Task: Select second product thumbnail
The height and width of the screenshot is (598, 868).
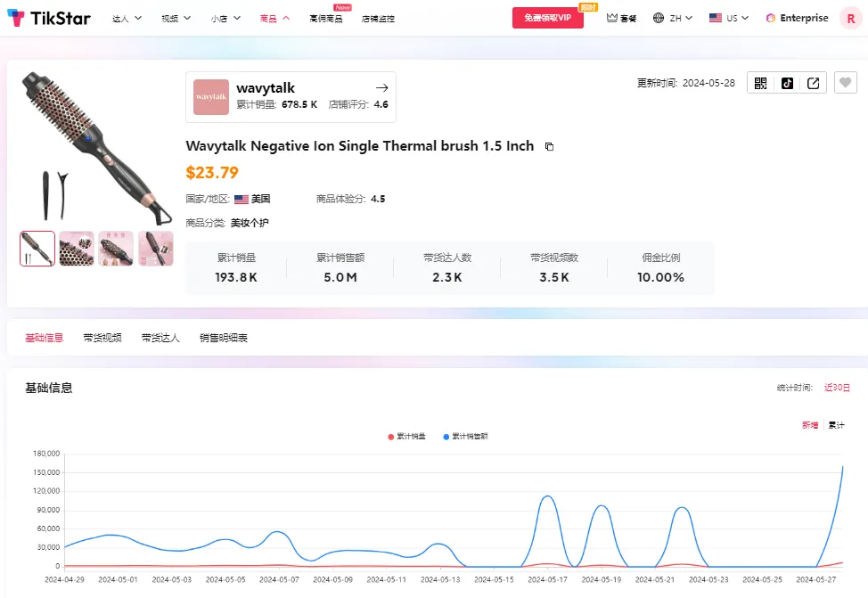Action: 77,249
